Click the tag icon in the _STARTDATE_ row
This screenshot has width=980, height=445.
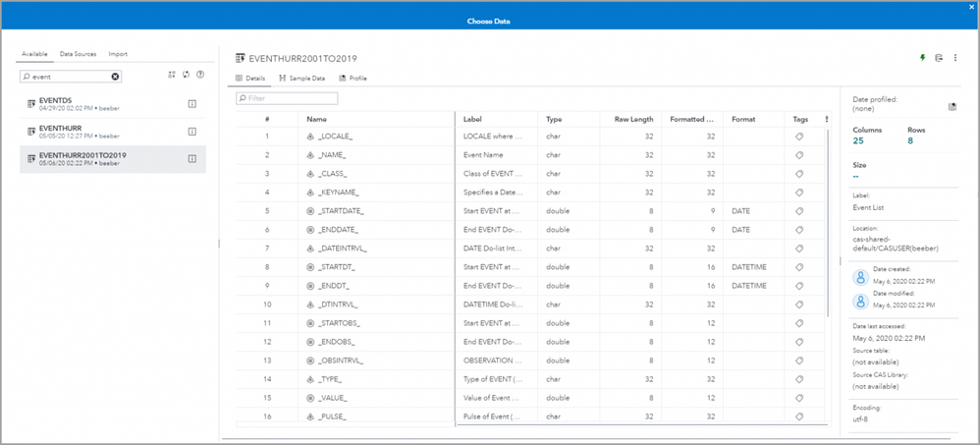coord(800,211)
